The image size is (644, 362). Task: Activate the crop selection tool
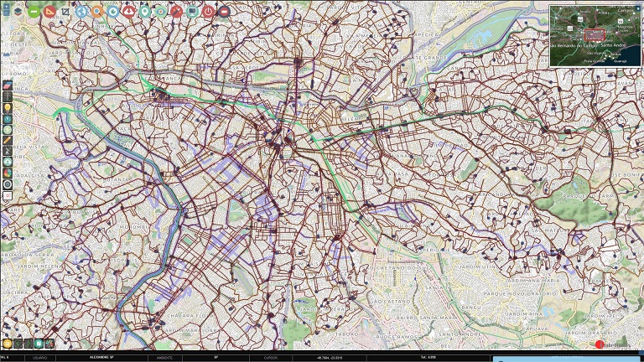pos(65,13)
